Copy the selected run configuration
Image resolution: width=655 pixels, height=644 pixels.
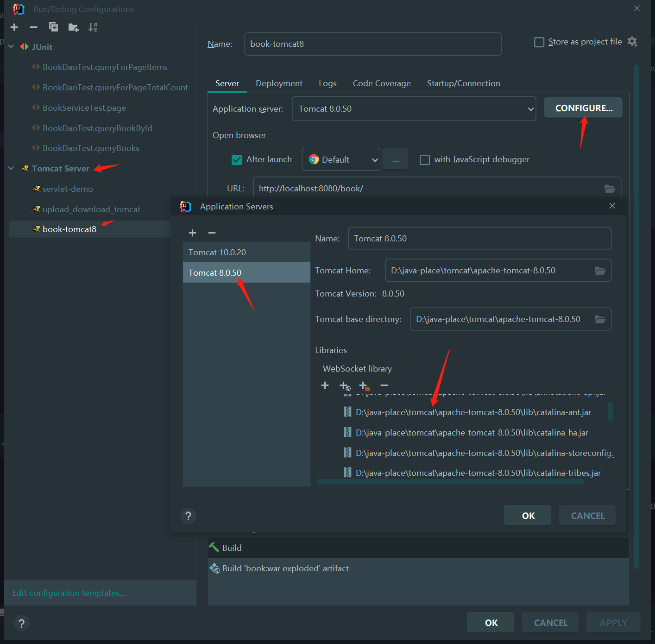coord(53,27)
